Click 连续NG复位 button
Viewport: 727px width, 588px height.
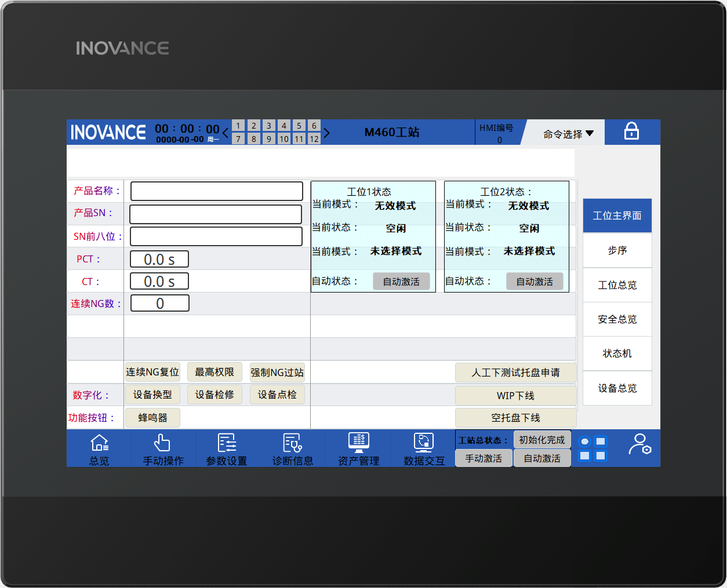click(152, 372)
